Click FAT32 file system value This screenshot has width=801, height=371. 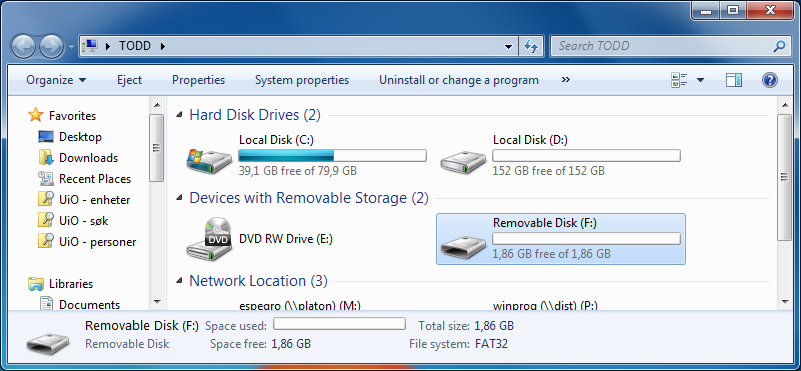click(x=491, y=344)
